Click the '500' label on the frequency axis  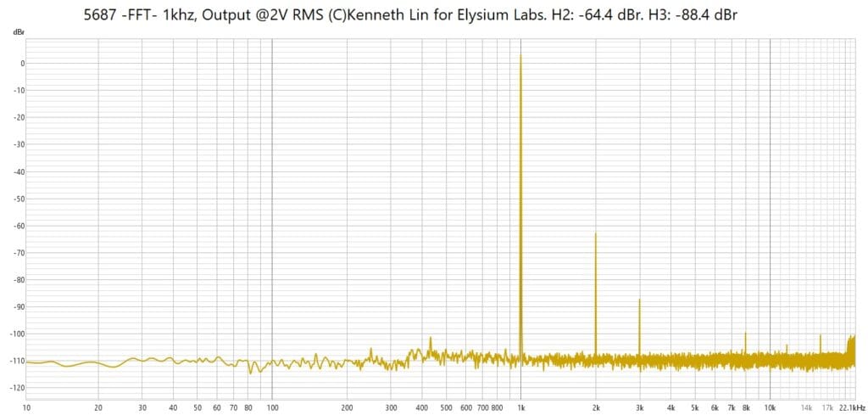(x=446, y=408)
